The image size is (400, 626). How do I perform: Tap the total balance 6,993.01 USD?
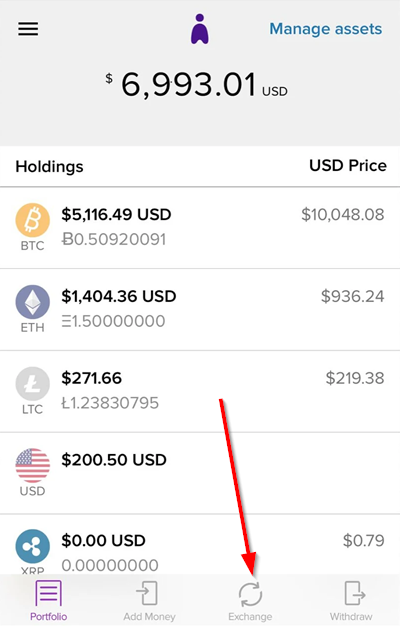(x=196, y=85)
